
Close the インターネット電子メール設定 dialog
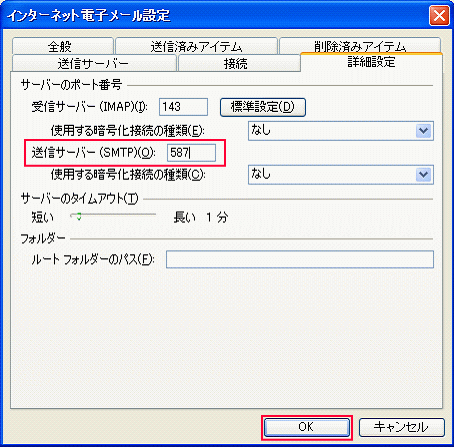[439, 16]
